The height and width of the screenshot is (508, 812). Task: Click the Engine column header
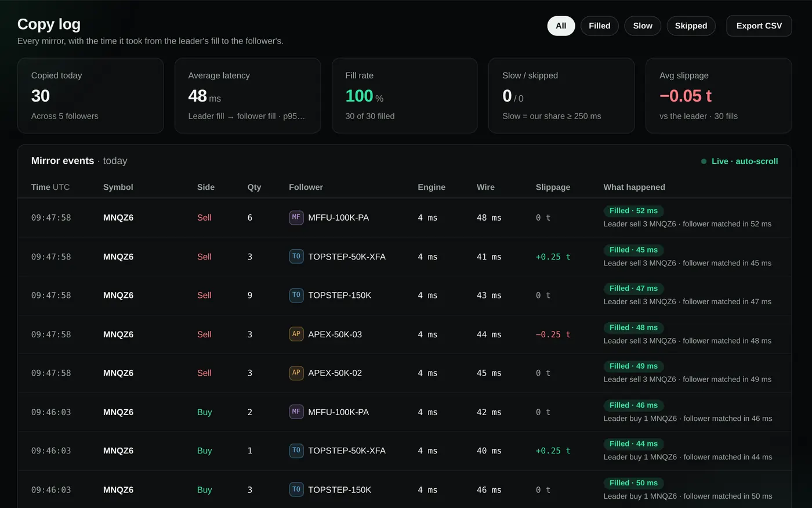coord(432,187)
